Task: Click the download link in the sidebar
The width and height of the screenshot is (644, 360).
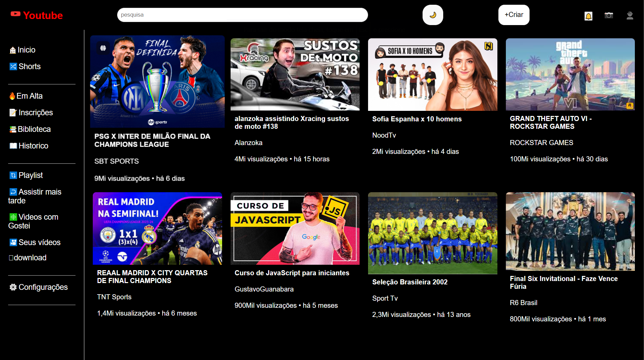Action: click(28, 258)
